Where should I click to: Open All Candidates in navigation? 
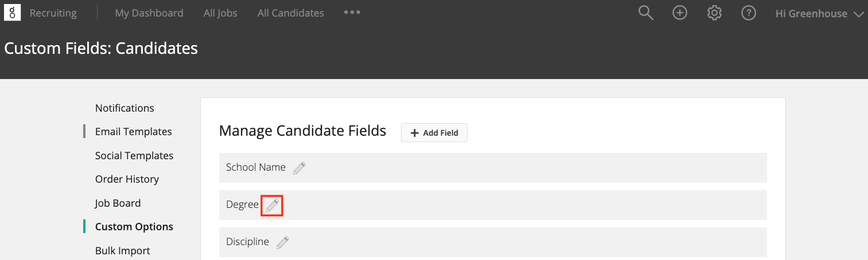[291, 13]
